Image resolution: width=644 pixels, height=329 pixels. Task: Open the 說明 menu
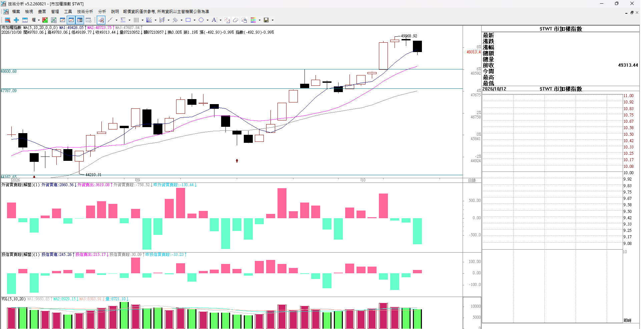(115, 12)
